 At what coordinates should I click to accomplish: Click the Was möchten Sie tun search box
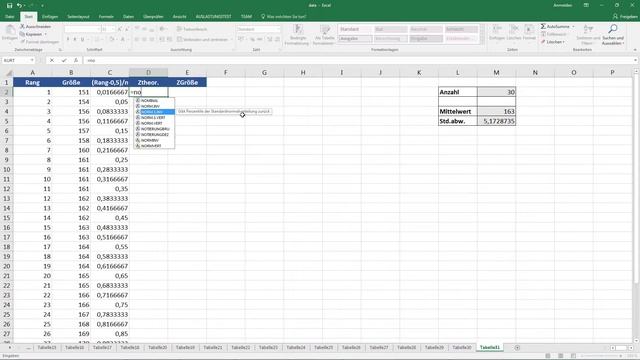[283, 17]
